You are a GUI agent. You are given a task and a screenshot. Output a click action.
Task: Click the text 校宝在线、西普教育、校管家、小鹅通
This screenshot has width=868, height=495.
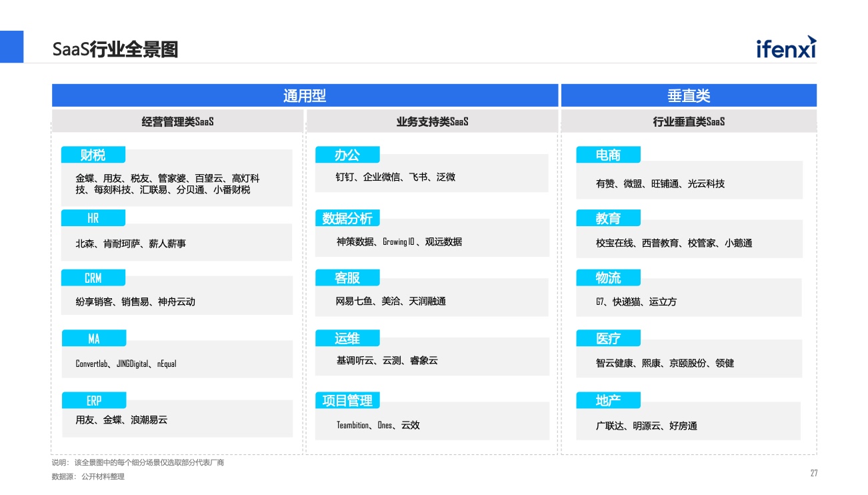click(x=674, y=243)
